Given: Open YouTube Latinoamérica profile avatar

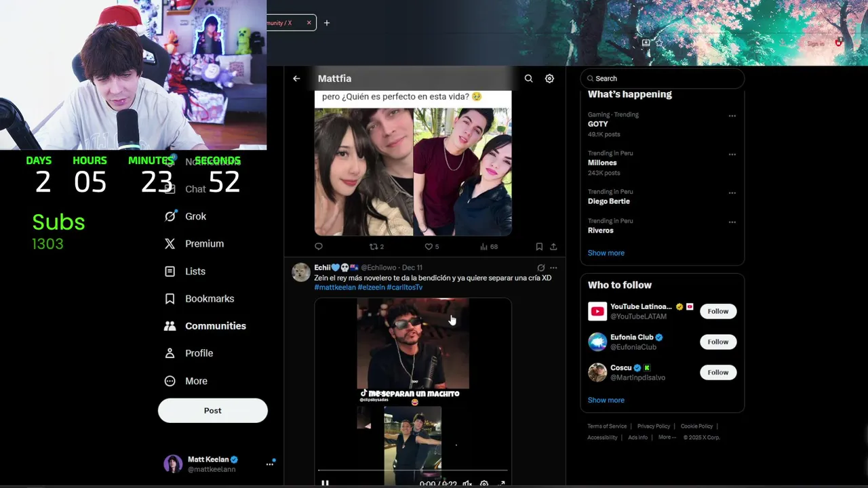Looking at the screenshot, I should 597,311.
